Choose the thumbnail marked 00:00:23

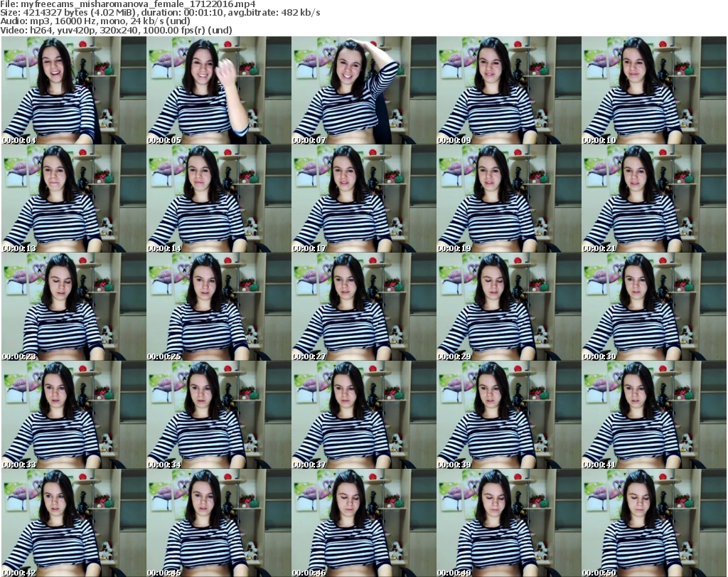[73, 307]
